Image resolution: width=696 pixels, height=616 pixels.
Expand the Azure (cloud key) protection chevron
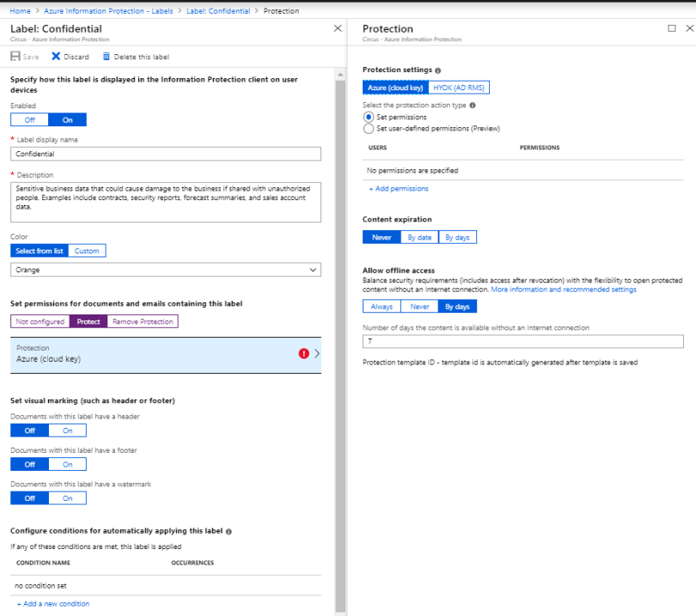pyautogui.click(x=316, y=354)
